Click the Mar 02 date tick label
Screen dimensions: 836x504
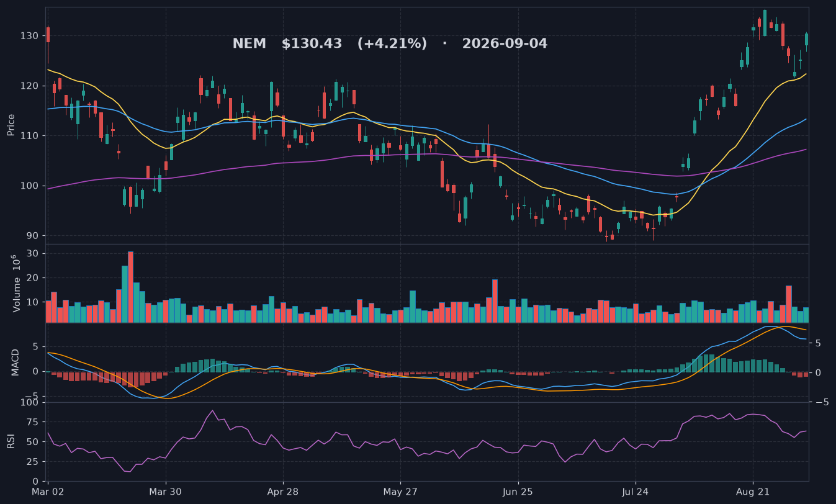[48, 492]
